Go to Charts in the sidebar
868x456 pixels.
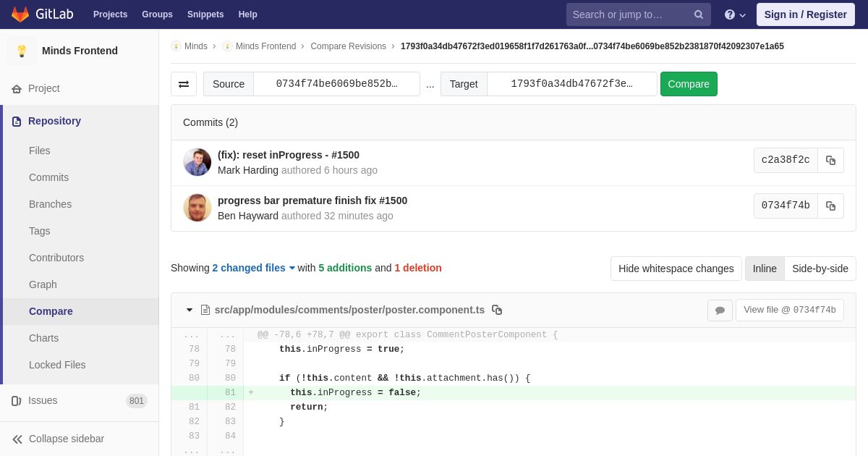coord(43,338)
